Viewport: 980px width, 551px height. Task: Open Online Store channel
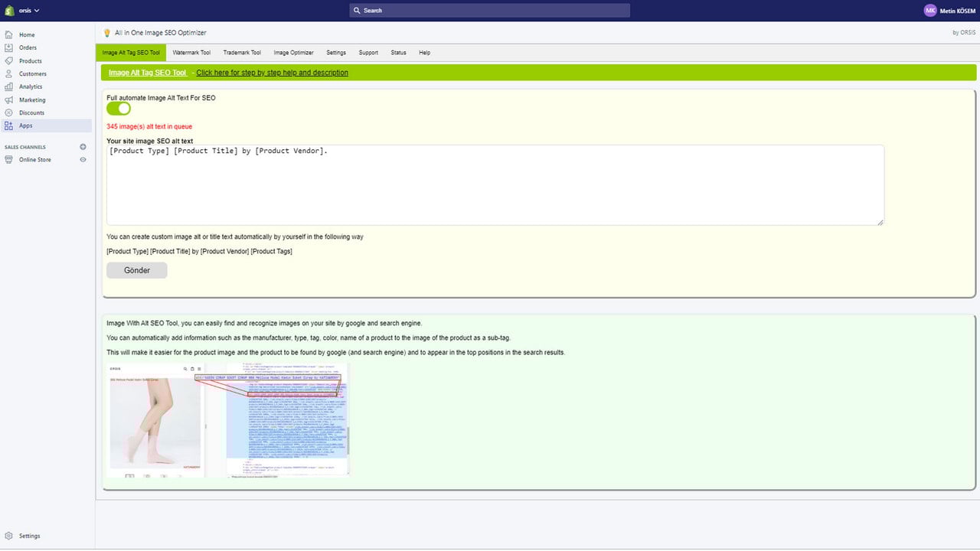35,159
